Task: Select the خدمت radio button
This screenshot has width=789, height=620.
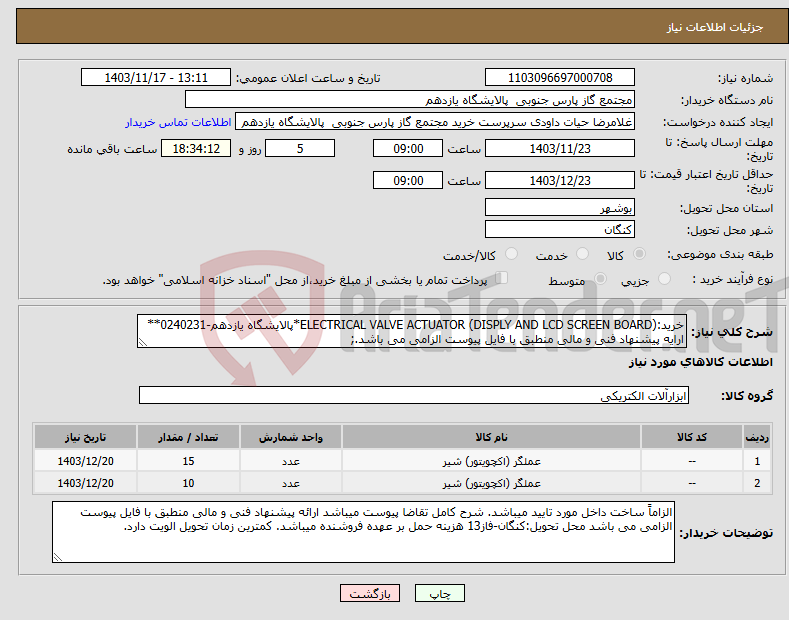Action: tap(582, 254)
